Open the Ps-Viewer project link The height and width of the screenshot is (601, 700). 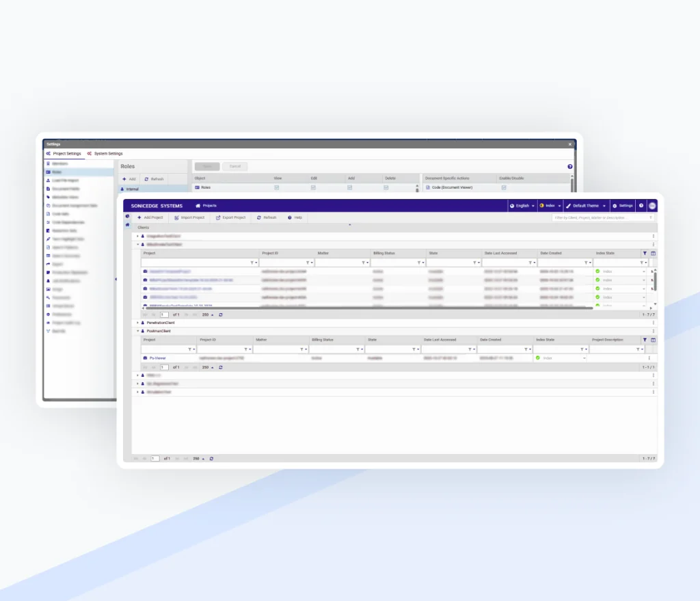(x=159, y=358)
